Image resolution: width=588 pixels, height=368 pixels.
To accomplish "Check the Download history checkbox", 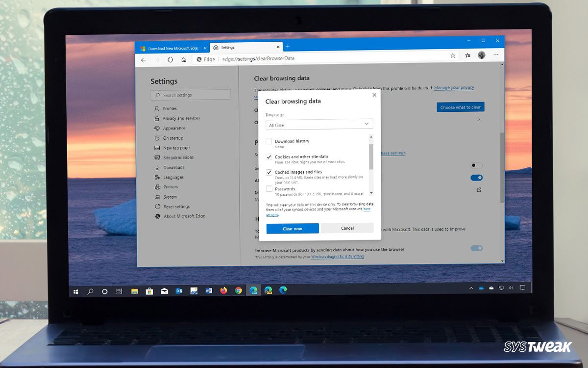I will tap(269, 141).
